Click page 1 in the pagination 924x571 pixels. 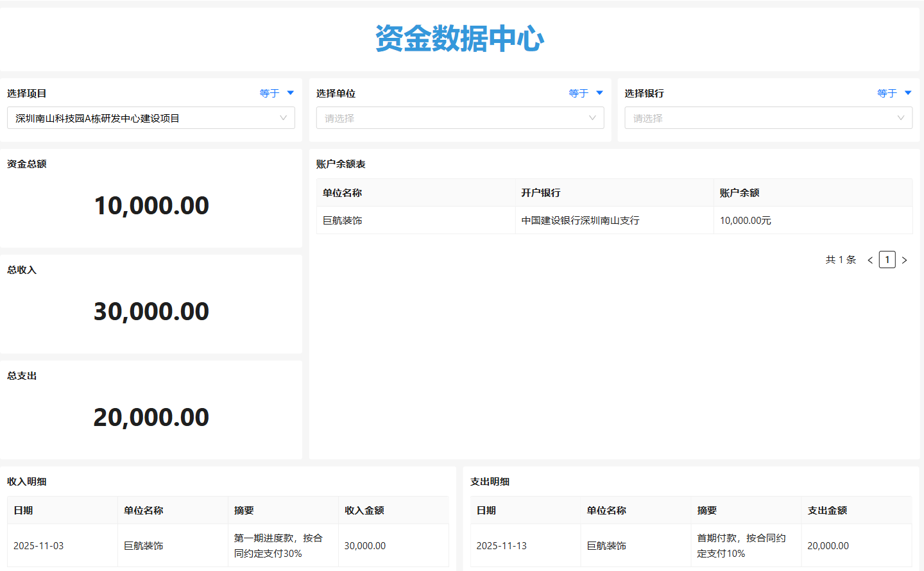pos(887,259)
